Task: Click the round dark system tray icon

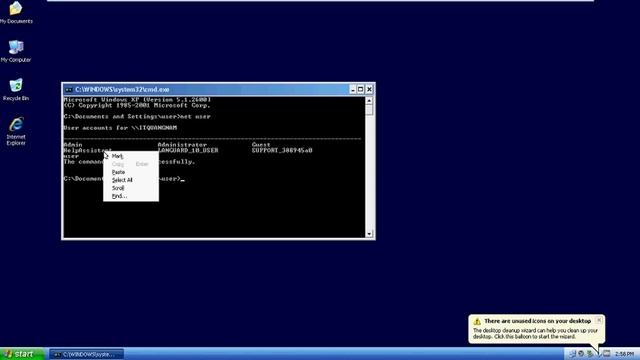Action: pyautogui.click(x=581, y=353)
